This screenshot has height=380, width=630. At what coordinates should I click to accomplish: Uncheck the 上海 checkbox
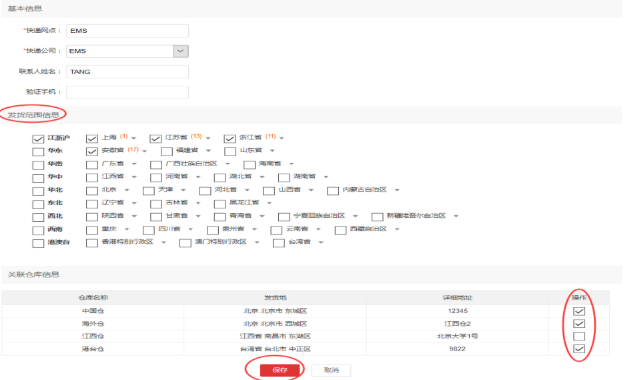[92, 139]
